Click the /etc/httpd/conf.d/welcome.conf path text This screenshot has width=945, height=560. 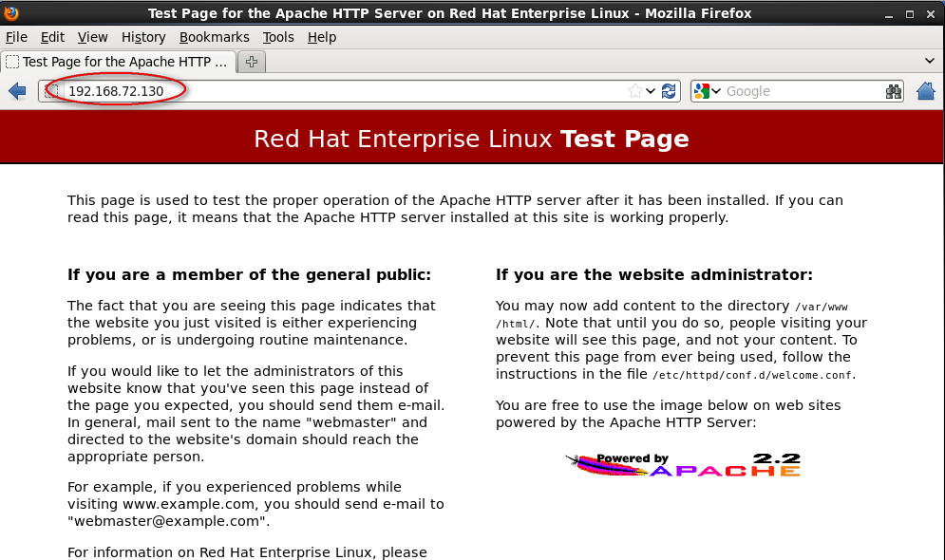point(752,375)
